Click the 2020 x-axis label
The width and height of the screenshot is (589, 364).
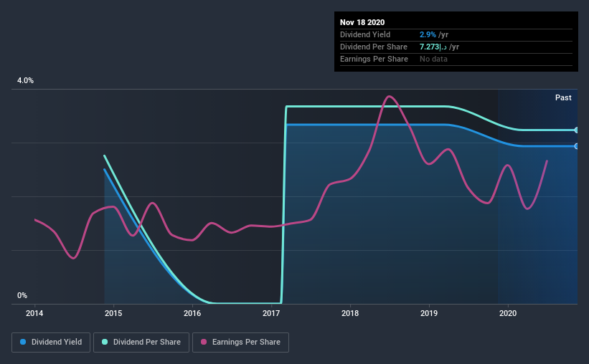pos(508,313)
